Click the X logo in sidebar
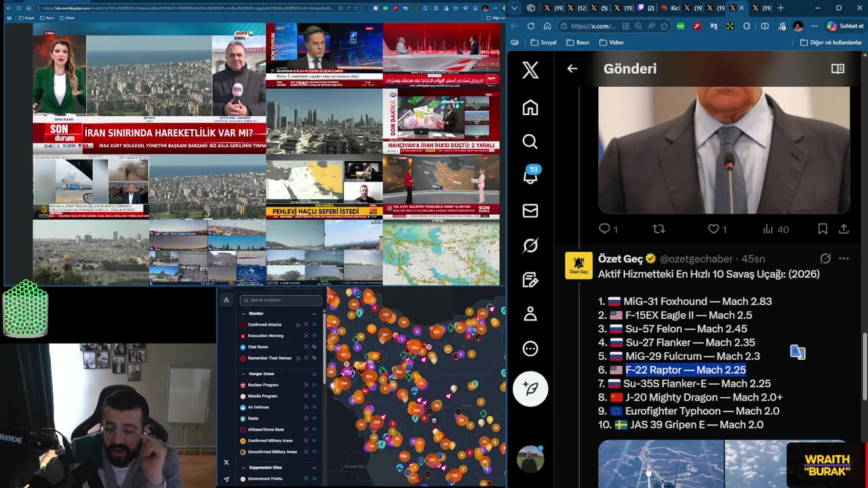The height and width of the screenshot is (488, 868). pos(530,70)
